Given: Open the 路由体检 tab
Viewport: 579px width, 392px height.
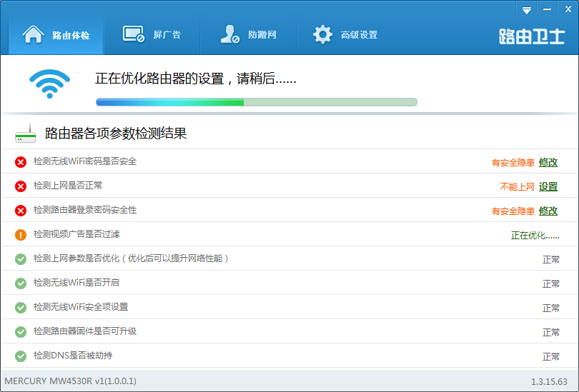Looking at the screenshot, I should 56,34.
